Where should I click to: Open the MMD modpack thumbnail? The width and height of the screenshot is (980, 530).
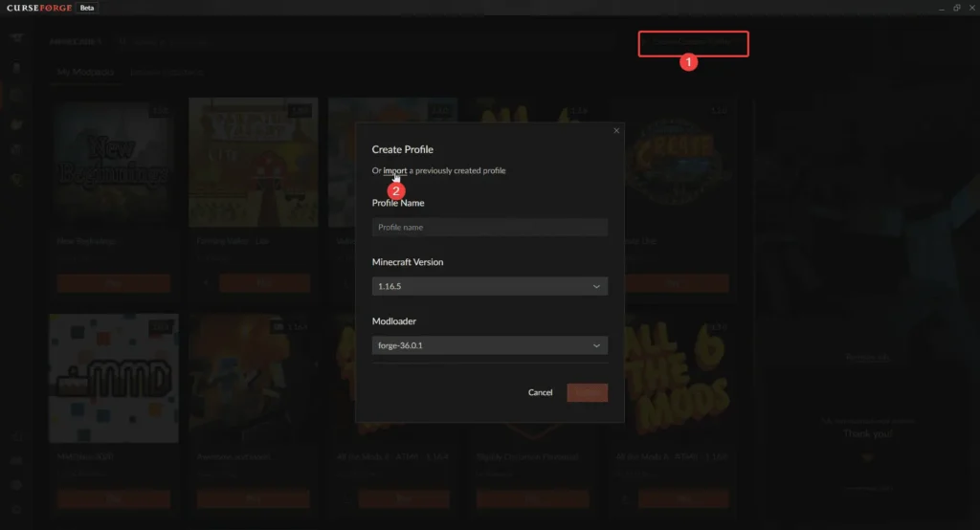[113, 378]
